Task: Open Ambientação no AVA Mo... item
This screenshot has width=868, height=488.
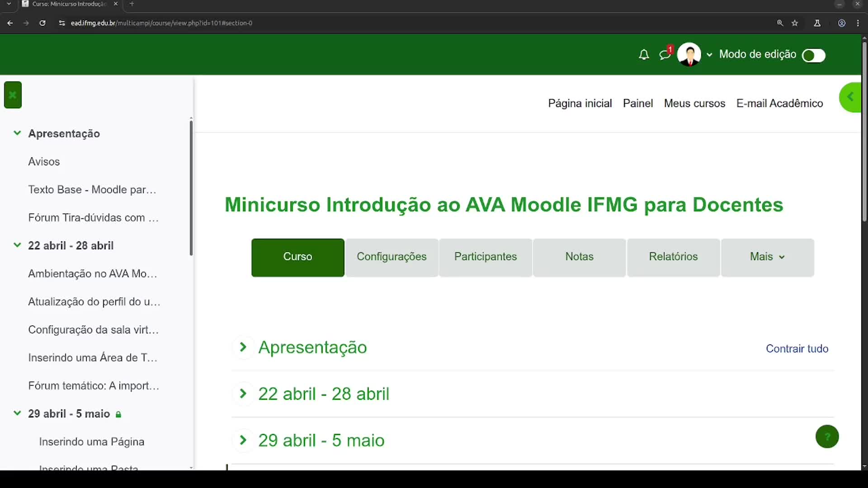Action: 93,274
